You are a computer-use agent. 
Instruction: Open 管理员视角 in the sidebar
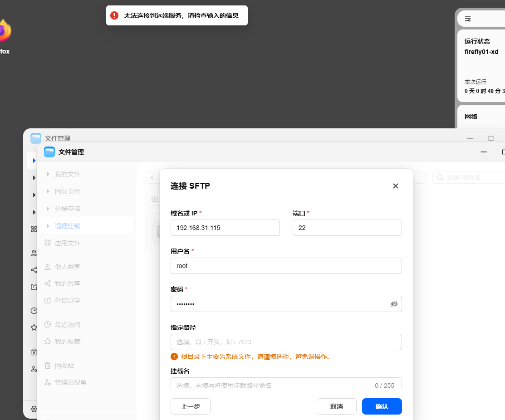pyautogui.click(x=87, y=382)
